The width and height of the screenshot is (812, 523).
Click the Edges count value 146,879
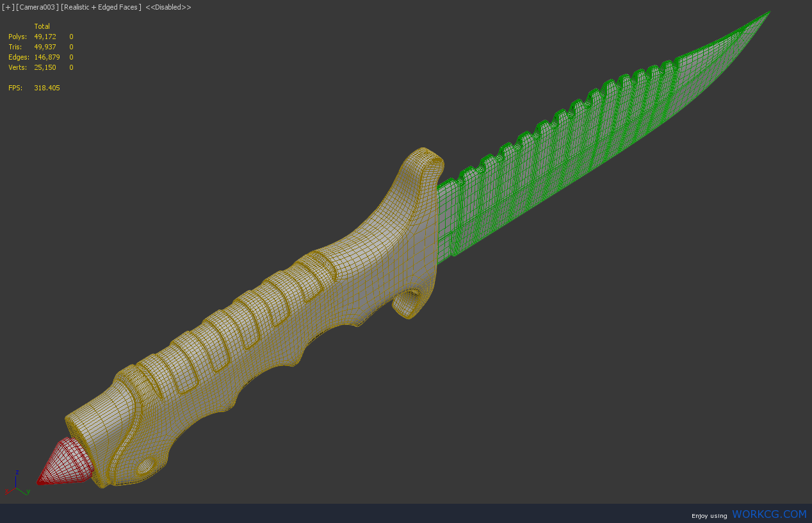47,57
